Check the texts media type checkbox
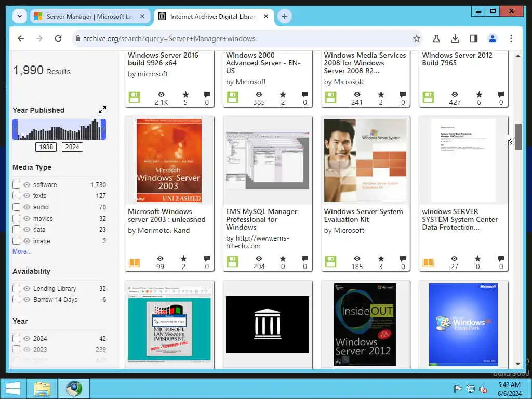532x399 pixels. 16,195
